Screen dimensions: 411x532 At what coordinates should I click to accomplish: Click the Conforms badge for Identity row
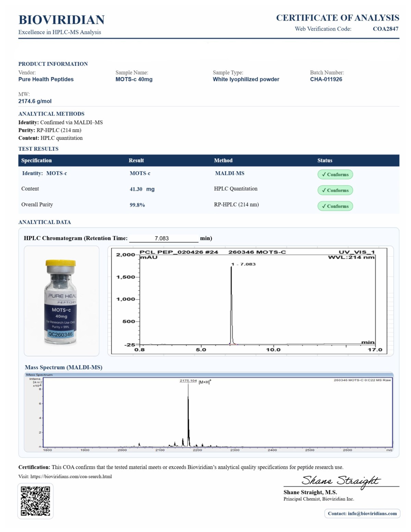pos(335,174)
